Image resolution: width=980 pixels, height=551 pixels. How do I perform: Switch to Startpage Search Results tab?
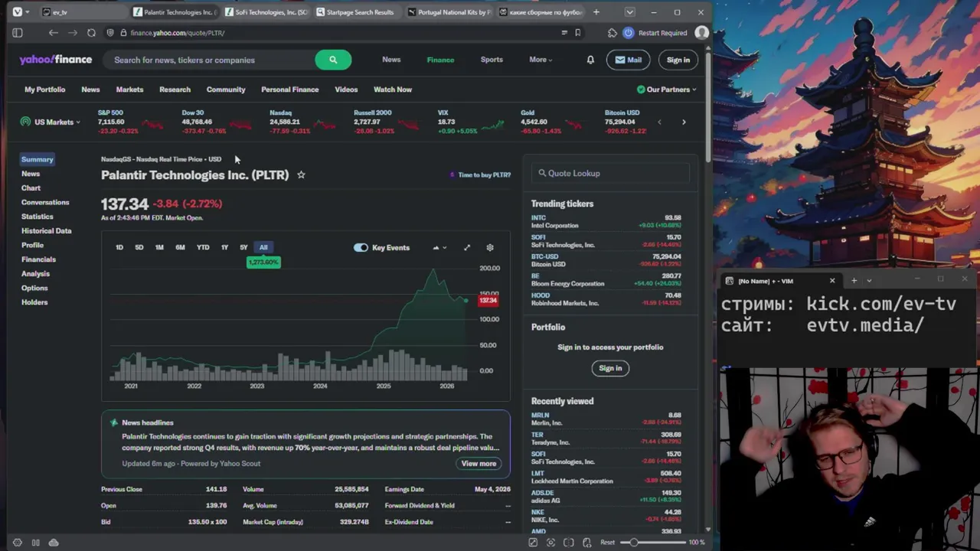355,12
